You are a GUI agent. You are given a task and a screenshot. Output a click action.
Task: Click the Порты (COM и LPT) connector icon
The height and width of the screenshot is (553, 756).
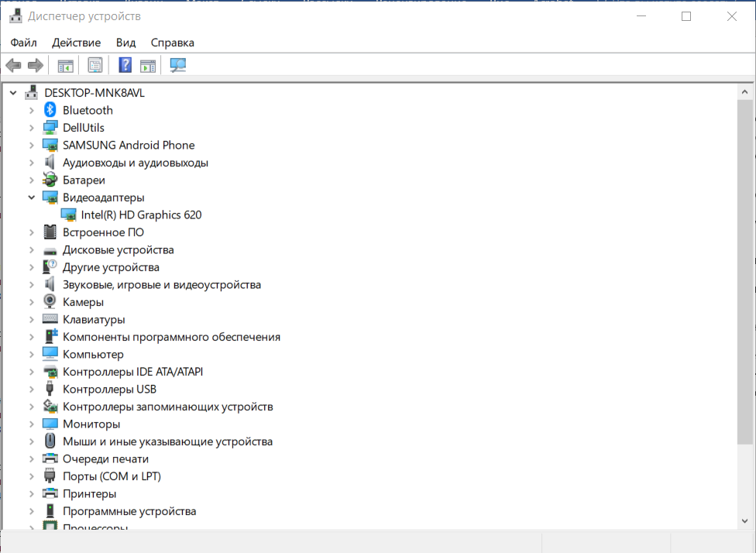50,476
